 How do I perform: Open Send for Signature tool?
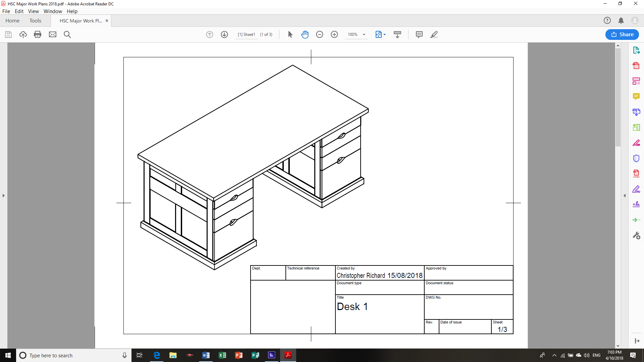pos(636,204)
